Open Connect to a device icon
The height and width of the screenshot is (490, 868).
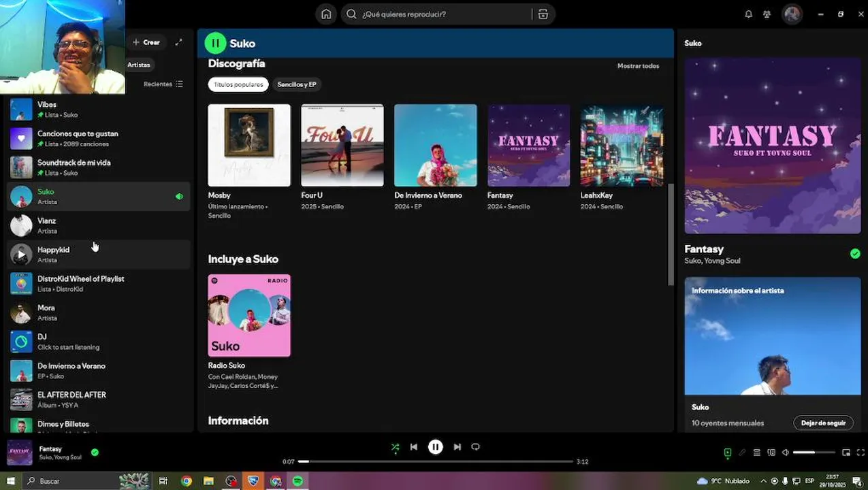click(771, 453)
